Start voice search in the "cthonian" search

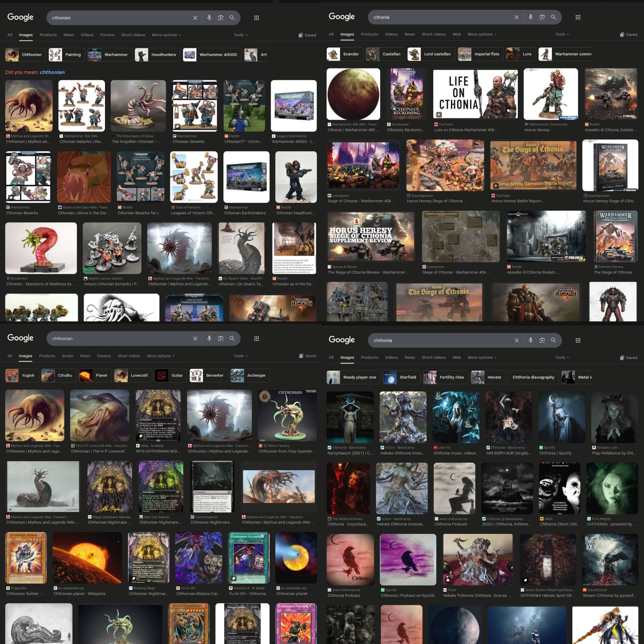[209, 18]
